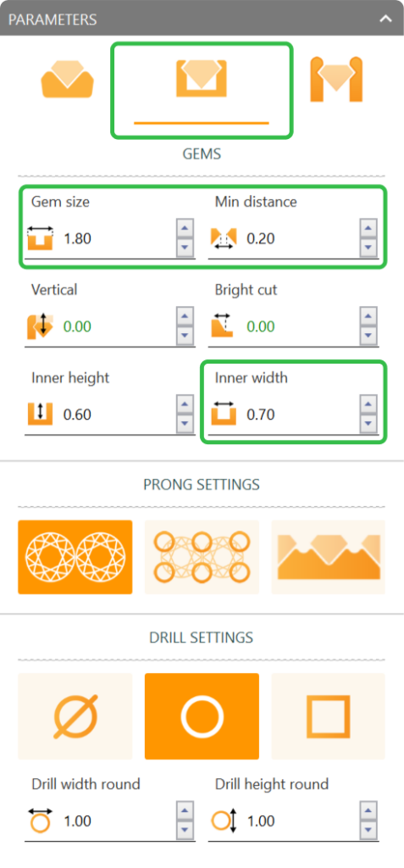Viewport: 404px width, 868px height.
Task: Decrease Bright cut with down arrow
Action: pyautogui.click(x=368, y=336)
